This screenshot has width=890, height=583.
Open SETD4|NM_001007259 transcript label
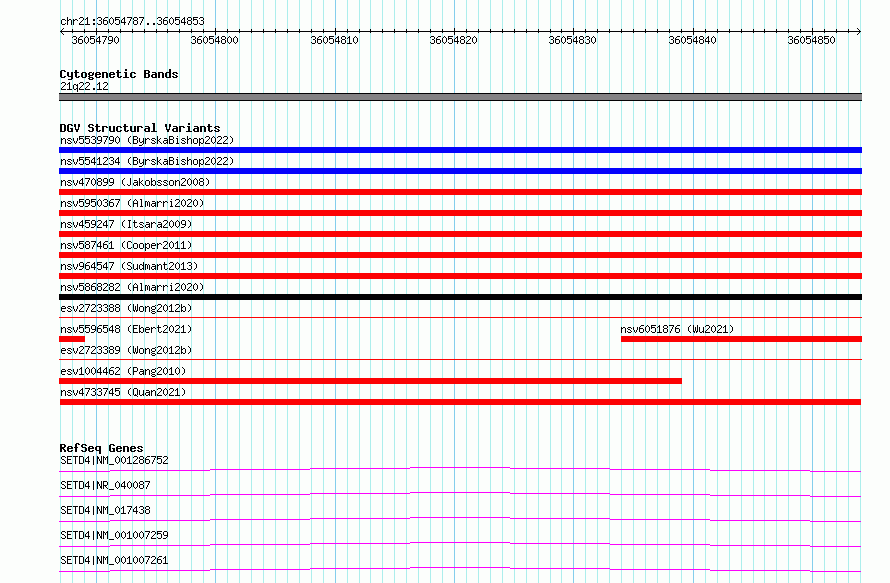114,535
